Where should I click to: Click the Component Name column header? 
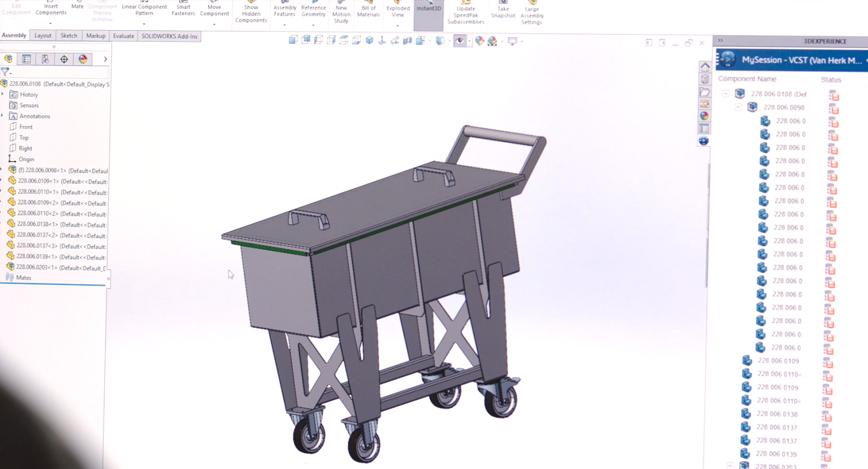click(x=747, y=79)
